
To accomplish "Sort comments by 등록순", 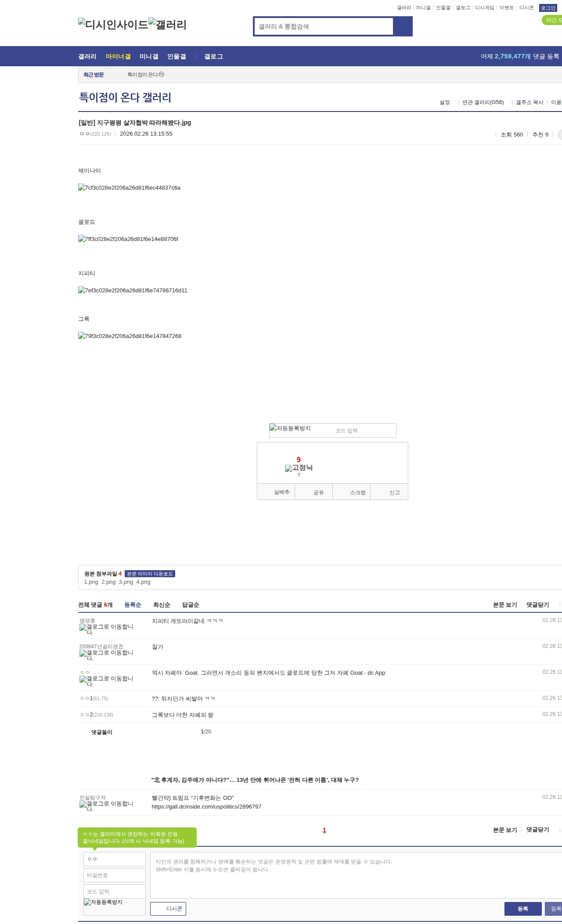I will [x=133, y=605].
